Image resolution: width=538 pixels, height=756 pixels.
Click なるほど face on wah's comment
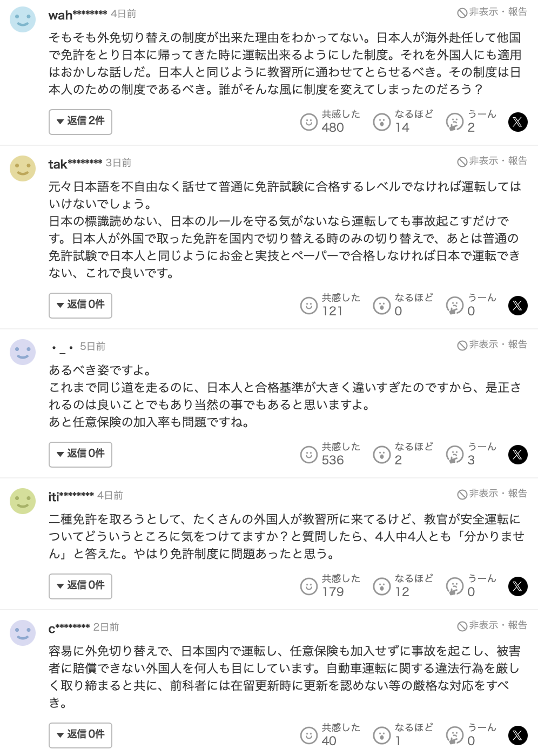tap(382, 122)
